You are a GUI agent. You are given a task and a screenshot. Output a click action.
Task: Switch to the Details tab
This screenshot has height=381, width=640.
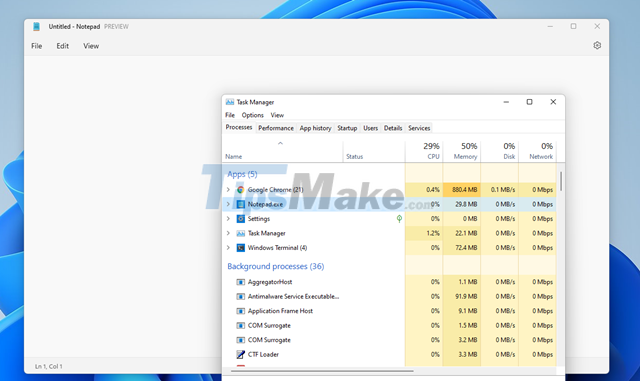tap(393, 128)
